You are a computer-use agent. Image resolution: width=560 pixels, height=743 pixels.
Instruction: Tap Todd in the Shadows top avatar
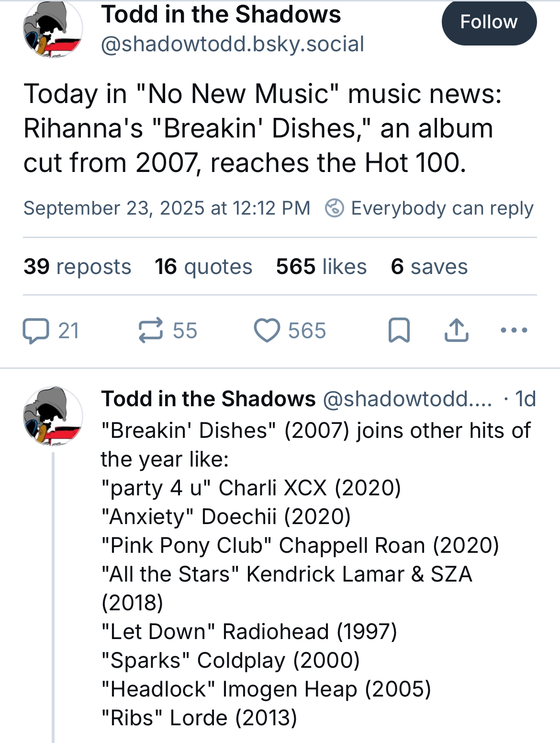[53, 29]
